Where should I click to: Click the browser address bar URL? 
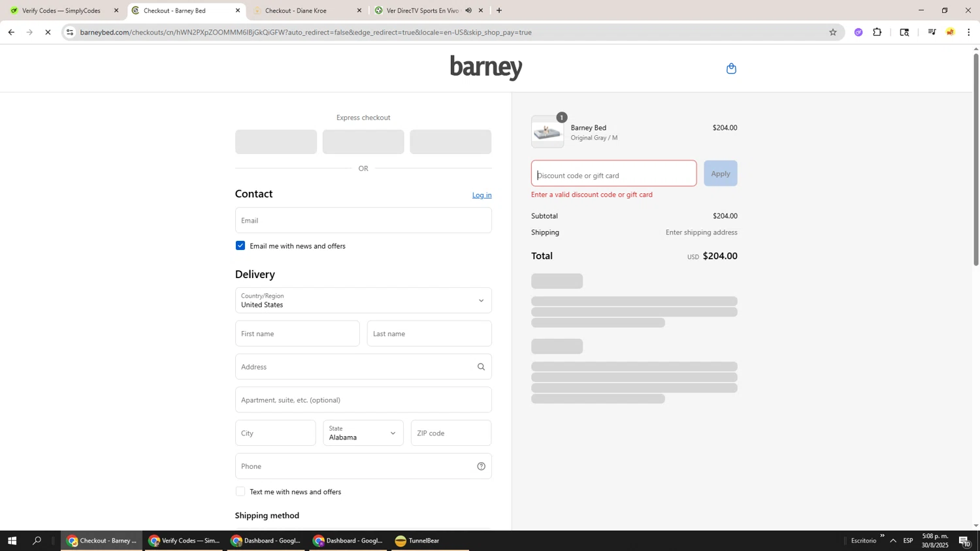306,32
